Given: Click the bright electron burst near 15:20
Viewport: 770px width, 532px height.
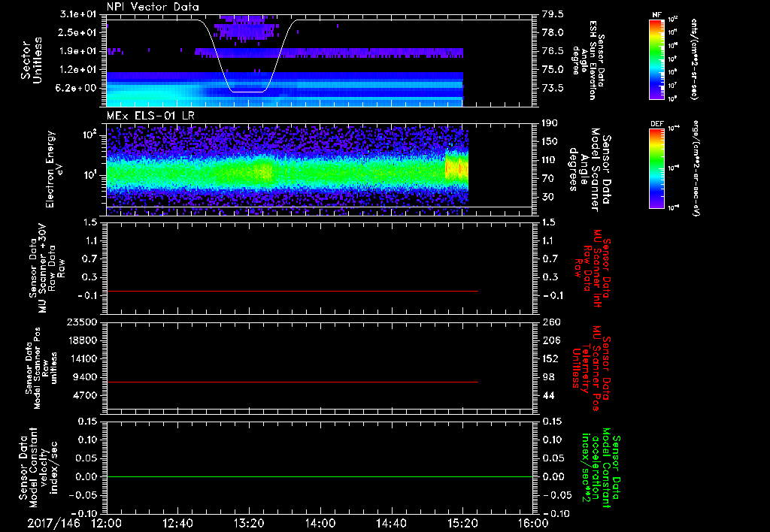Looking at the screenshot, I should pos(456,169).
